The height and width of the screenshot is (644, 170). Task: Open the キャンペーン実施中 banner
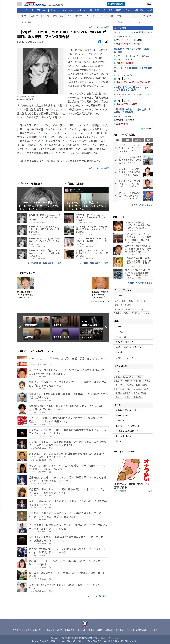click(116, 4)
